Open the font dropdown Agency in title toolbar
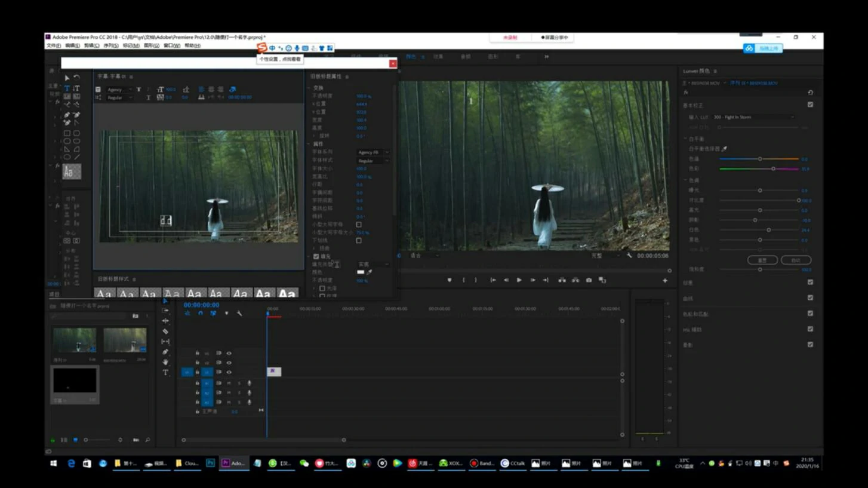Screen dimensions: 868x488 119,90
